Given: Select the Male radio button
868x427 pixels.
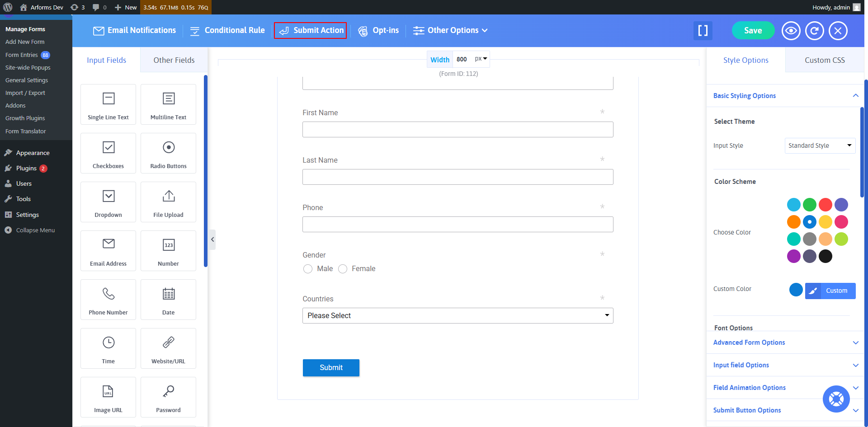Looking at the screenshot, I should click(x=308, y=269).
